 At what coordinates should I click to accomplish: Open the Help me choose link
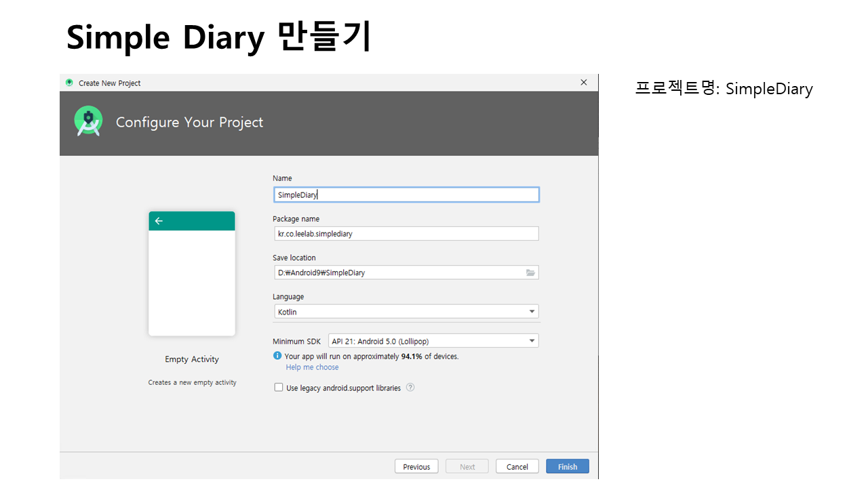[x=312, y=367]
